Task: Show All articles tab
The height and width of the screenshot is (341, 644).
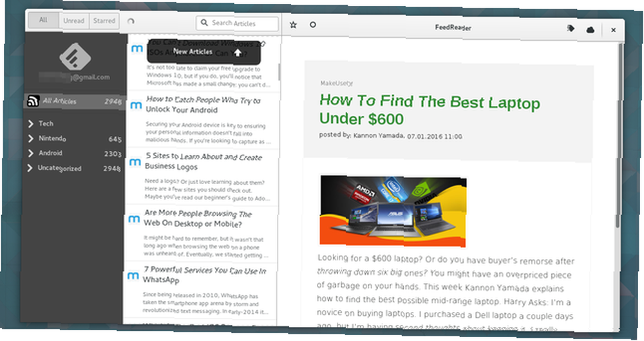Action: (x=43, y=20)
